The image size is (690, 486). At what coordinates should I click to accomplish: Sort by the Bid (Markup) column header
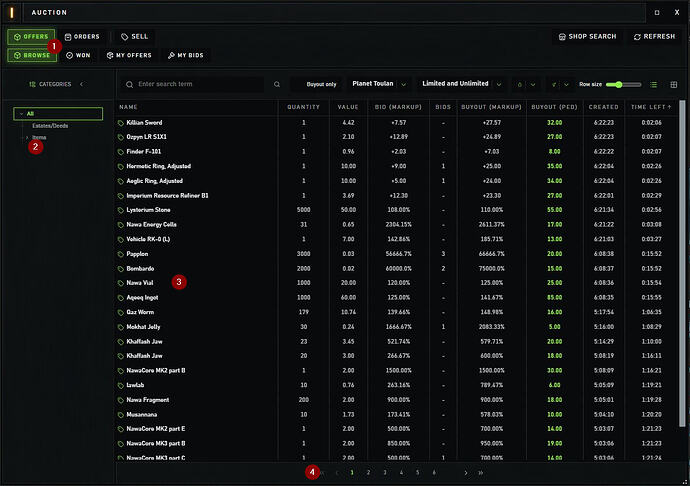click(398, 107)
